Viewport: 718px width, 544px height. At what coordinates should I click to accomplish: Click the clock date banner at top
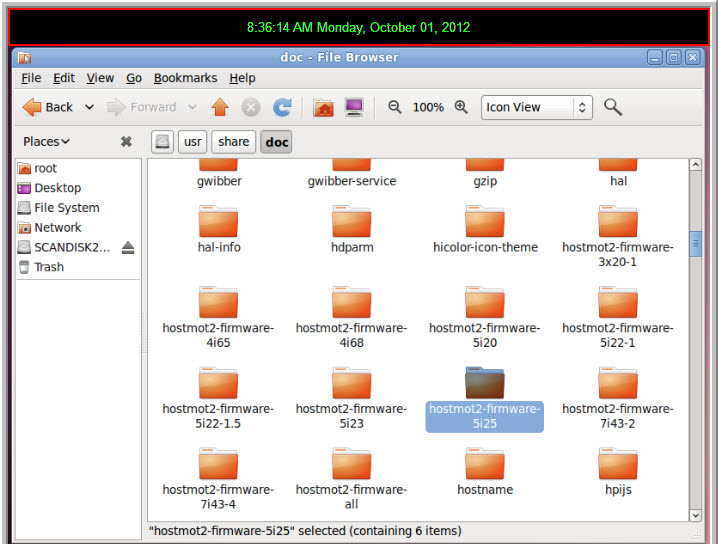[x=359, y=27]
